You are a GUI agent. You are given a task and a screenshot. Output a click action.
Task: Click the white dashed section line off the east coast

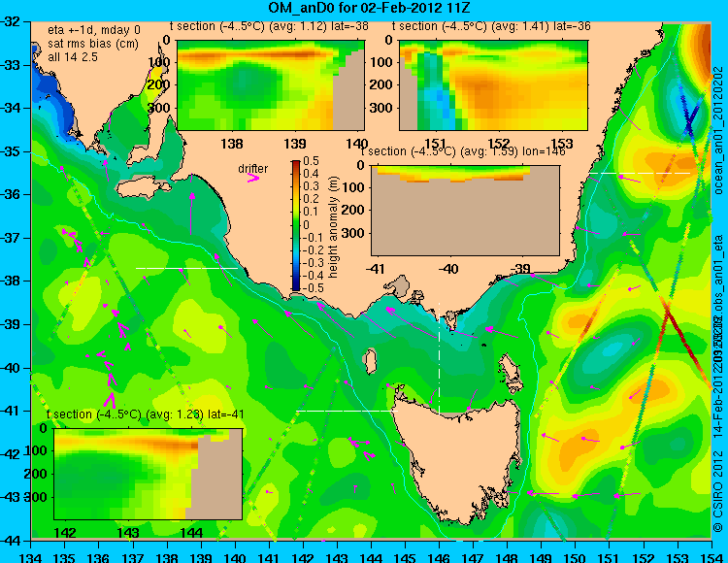640,173
